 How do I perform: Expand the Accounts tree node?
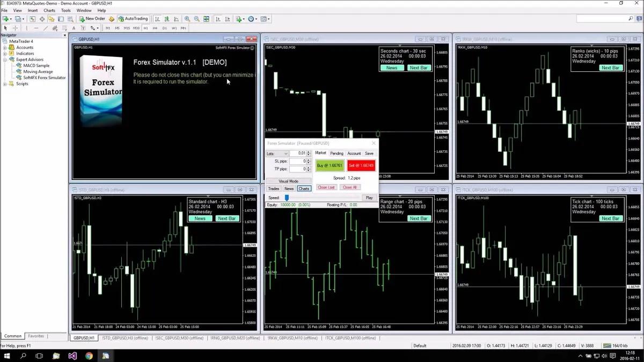[x=5, y=47]
